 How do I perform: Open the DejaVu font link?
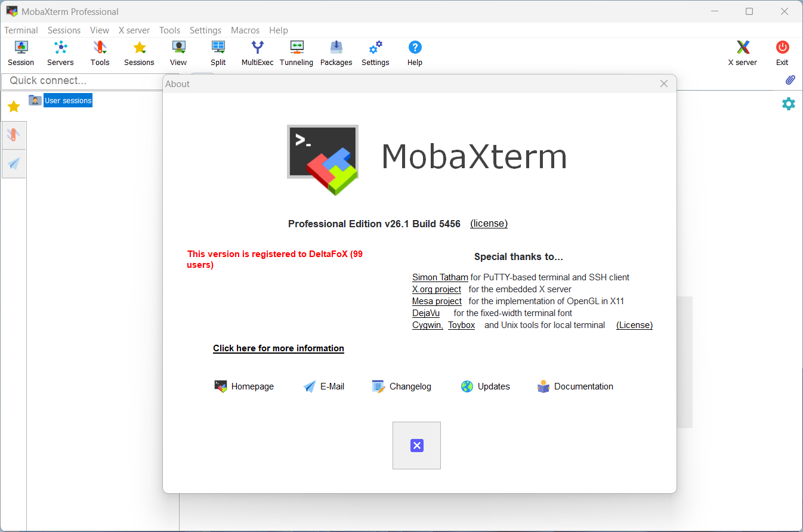[x=426, y=313]
